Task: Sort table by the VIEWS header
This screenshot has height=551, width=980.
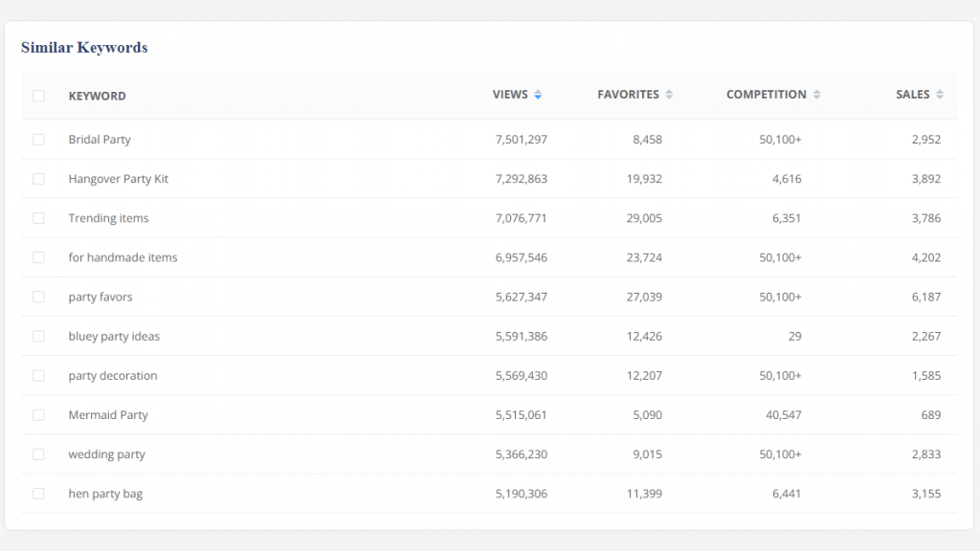Action: tap(510, 95)
